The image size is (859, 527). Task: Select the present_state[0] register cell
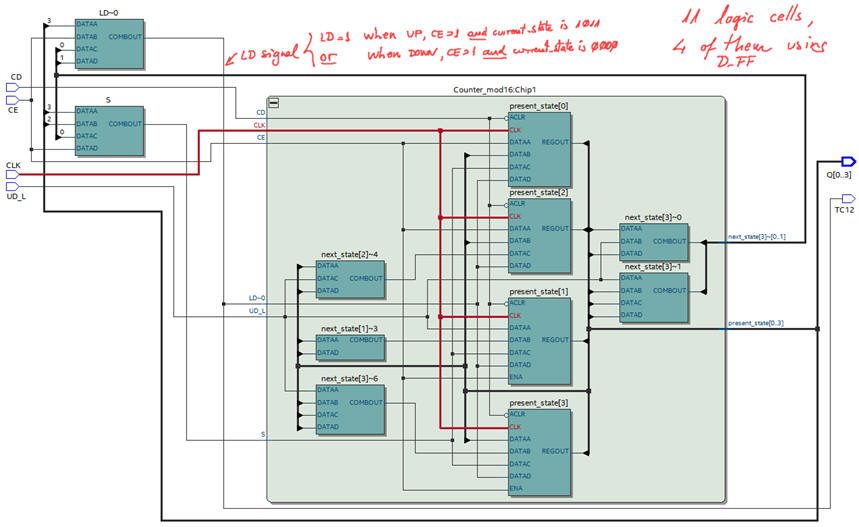click(x=540, y=149)
